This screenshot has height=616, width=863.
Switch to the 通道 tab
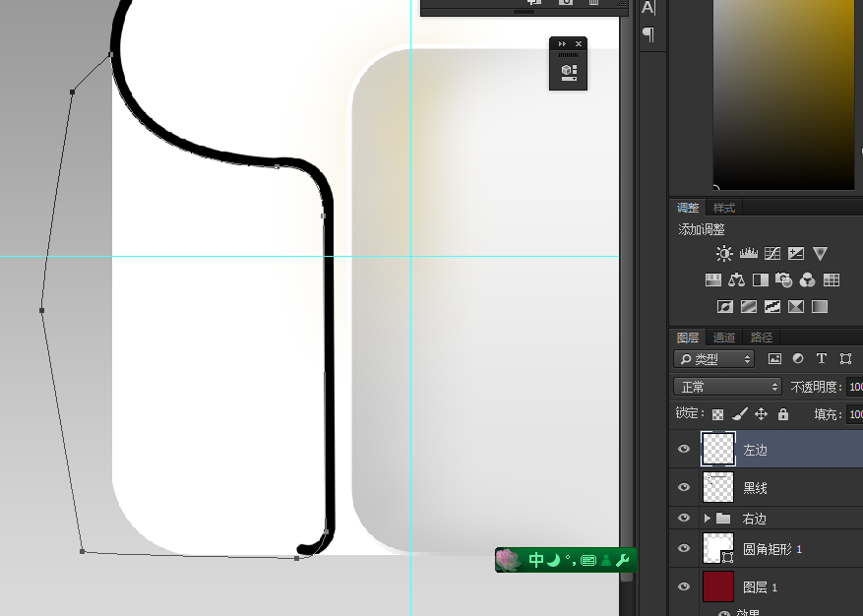(723, 338)
